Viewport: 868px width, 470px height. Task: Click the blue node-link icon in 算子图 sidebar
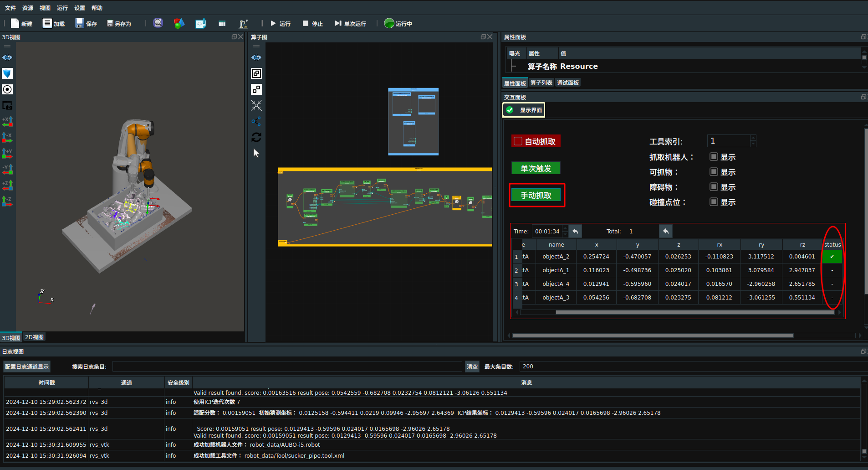[256, 121]
